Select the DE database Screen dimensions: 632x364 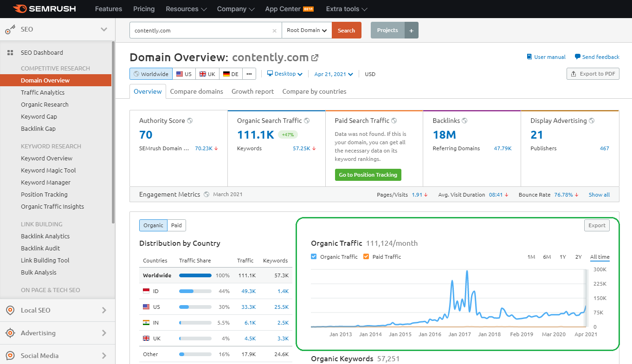coord(231,74)
